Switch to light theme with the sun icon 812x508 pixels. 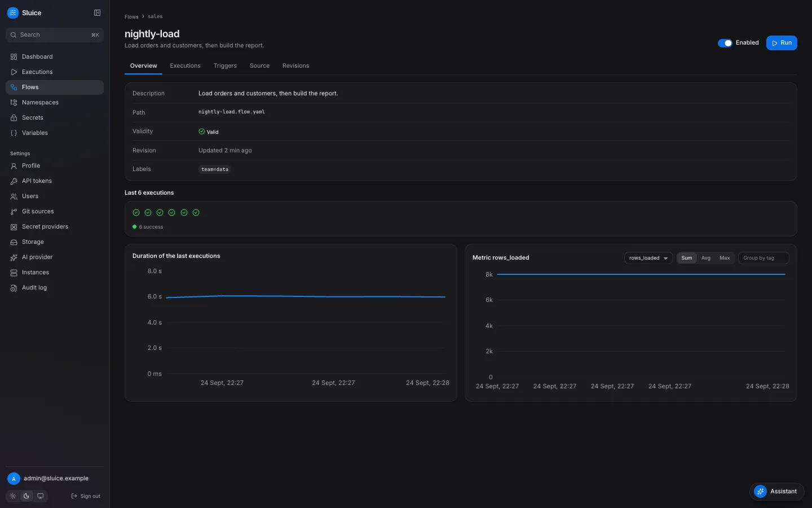click(x=13, y=496)
